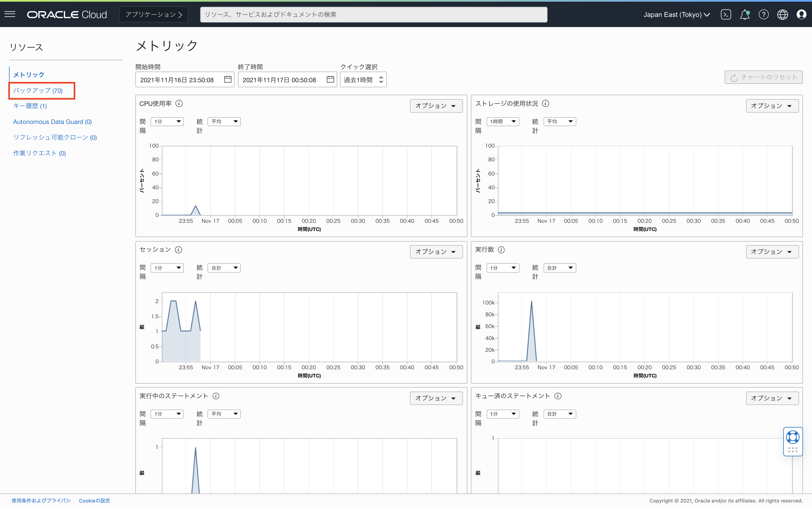Viewport: 812px width, 507px height.
Task: Open the notifications bell
Action: (745, 14)
